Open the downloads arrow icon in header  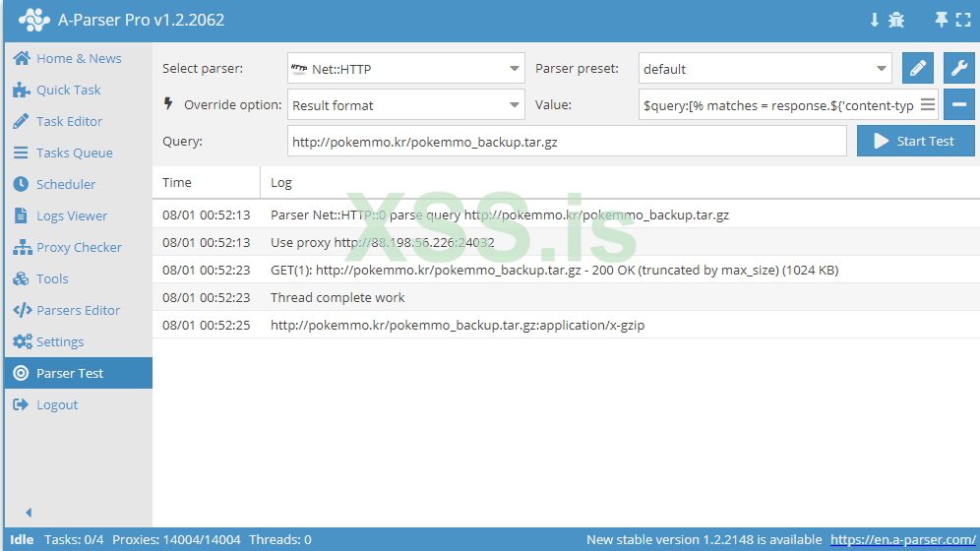pyautogui.click(x=875, y=20)
